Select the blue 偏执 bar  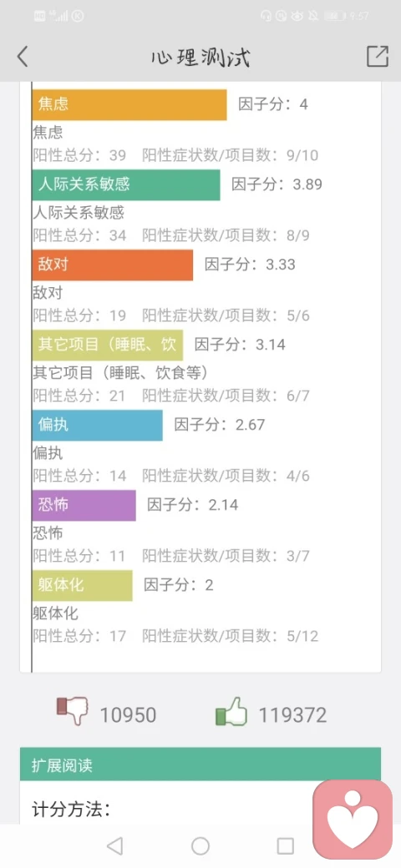(x=98, y=425)
